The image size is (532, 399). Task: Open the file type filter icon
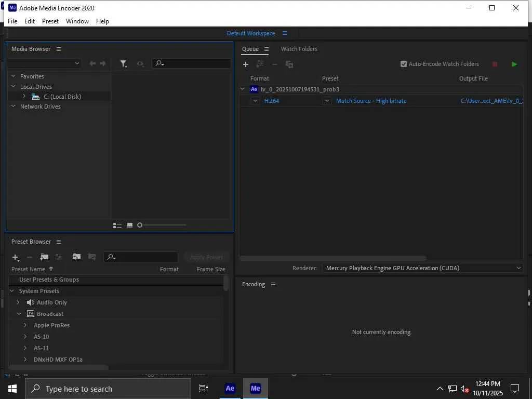pos(124,63)
